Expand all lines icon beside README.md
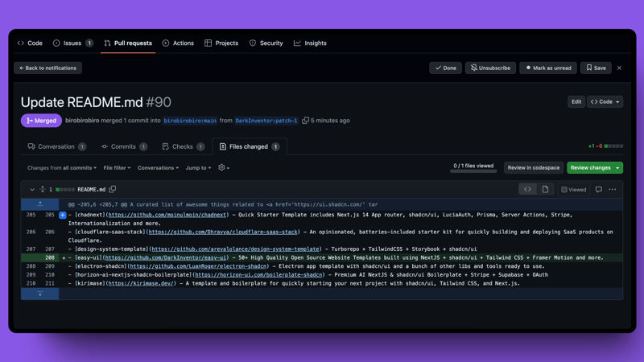The width and height of the screenshot is (644, 362). point(43,189)
